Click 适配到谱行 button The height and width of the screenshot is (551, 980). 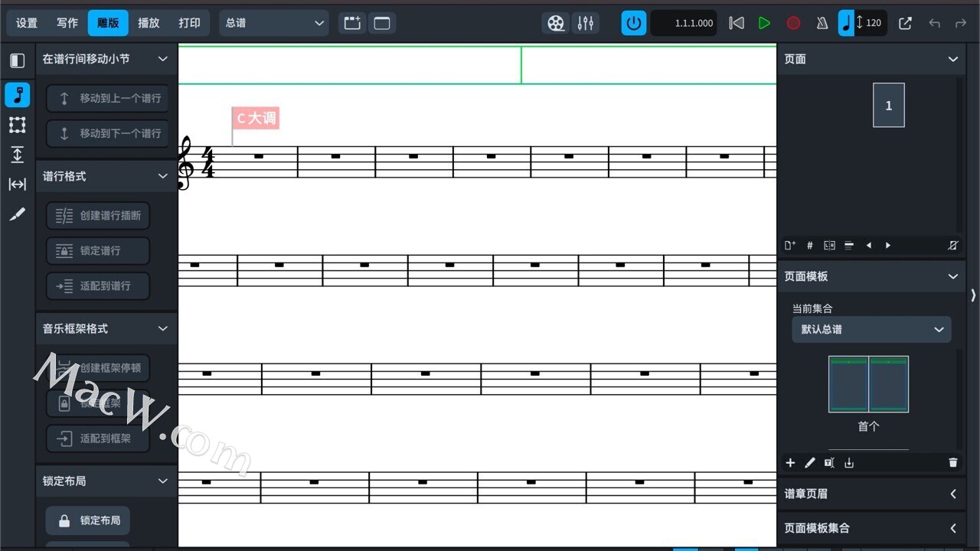point(98,286)
